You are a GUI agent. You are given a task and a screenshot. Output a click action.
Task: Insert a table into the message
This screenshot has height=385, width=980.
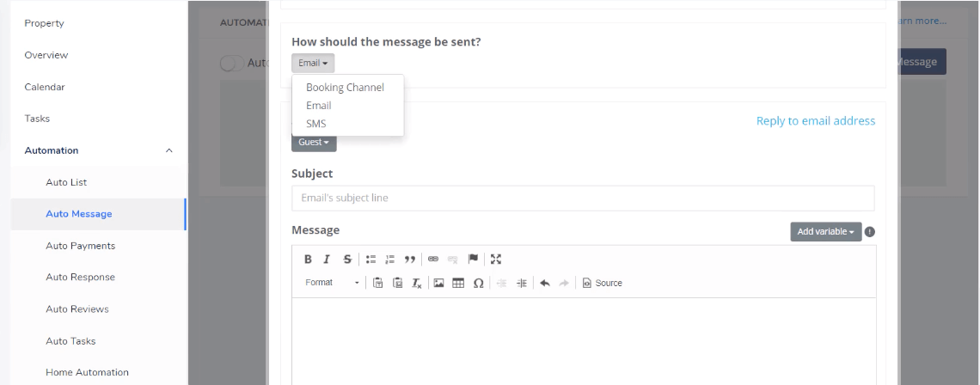point(458,283)
